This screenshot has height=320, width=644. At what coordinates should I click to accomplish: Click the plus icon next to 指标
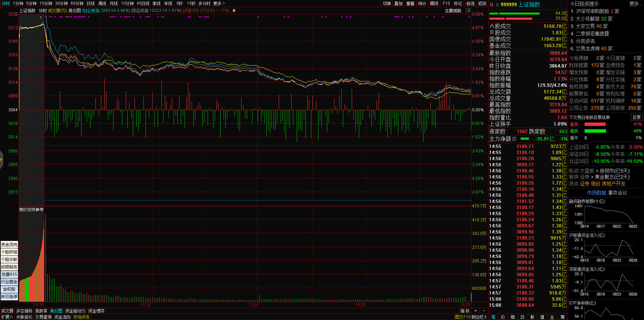[x=475, y=311]
